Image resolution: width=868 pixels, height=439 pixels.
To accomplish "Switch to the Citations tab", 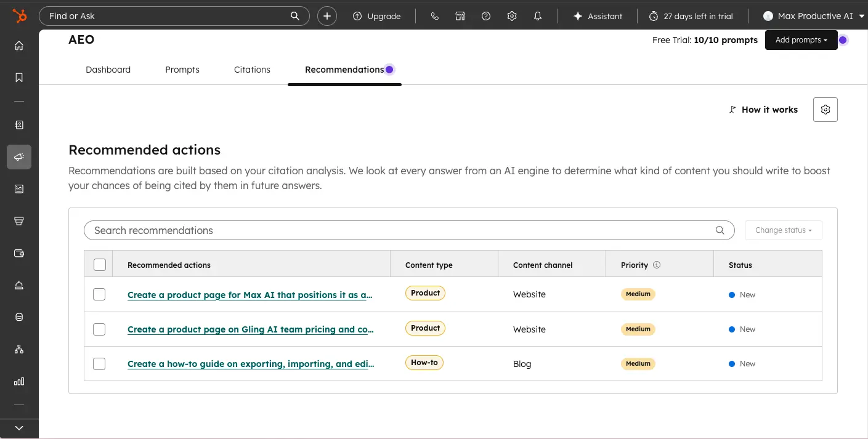I will click(x=252, y=70).
